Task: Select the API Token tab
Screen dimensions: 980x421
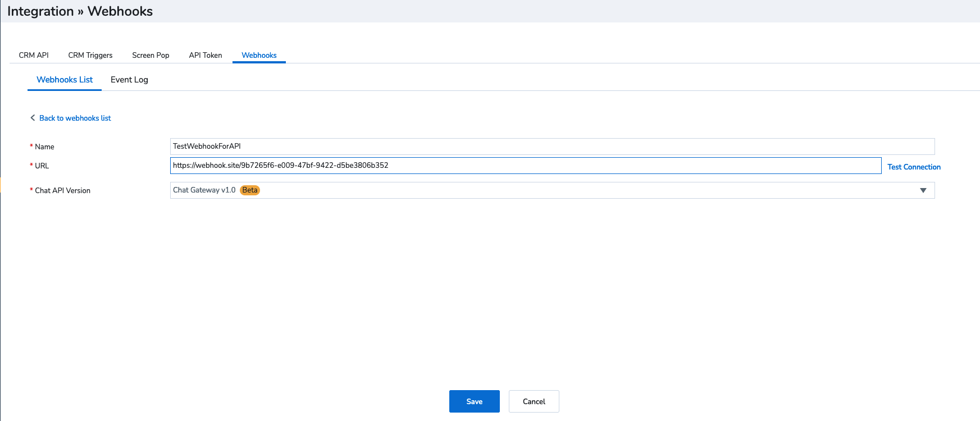Action: tap(206, 55)
